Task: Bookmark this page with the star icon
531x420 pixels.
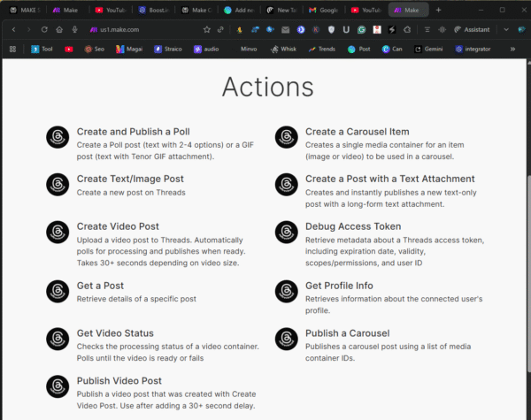Action: (x=206, y=30)
